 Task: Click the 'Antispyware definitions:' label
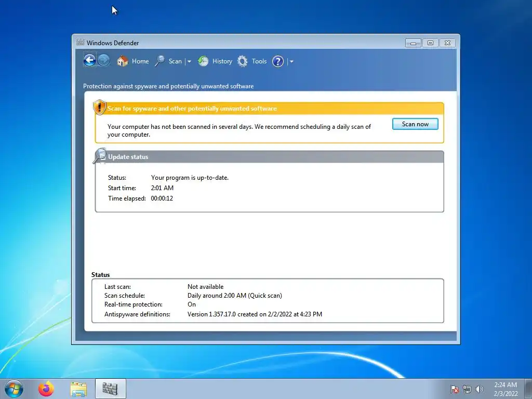click(137, 314)
